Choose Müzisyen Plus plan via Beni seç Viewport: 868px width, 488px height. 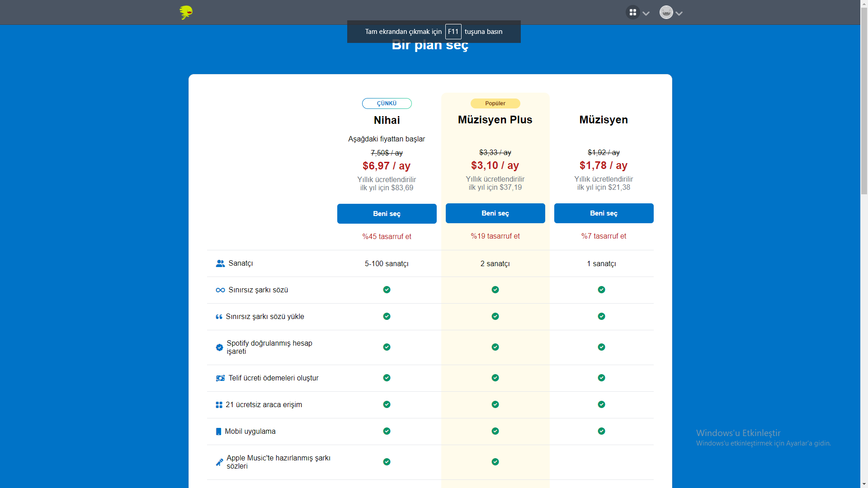[x=495, y=213]
